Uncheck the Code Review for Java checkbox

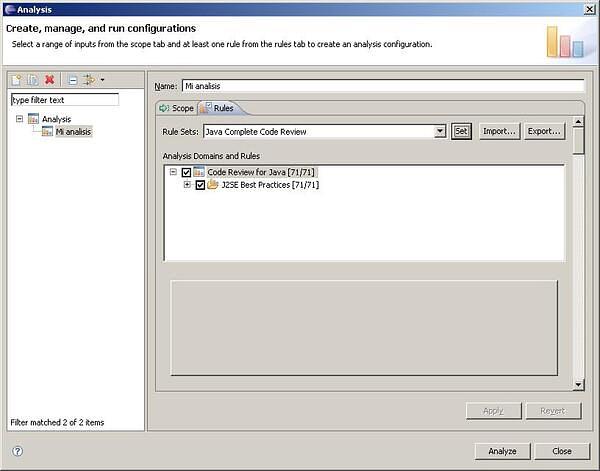tap(186, 172)
